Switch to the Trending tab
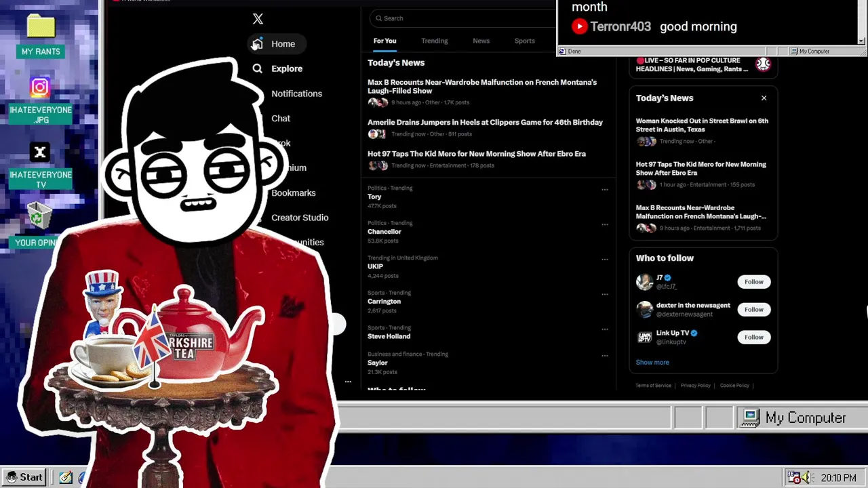The width and height of the screenshot is (868, 488). coord(435,41)
